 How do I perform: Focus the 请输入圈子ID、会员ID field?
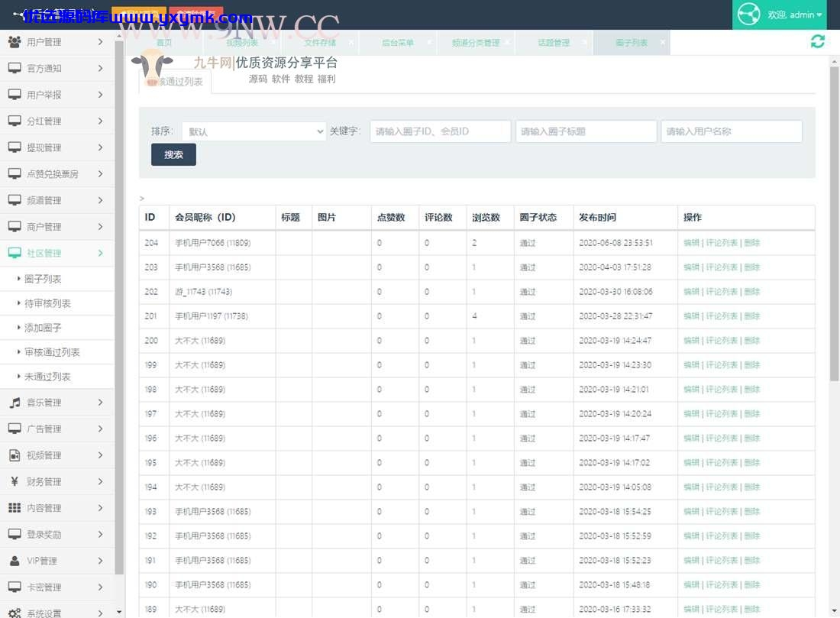point(441,131)
